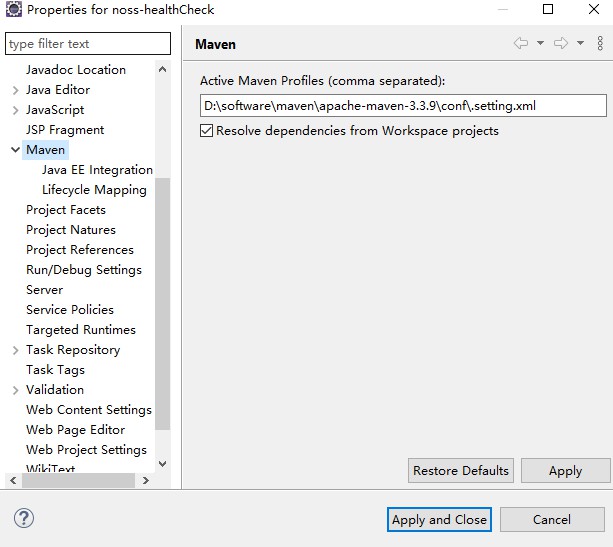Select Java Editor in the tree
This screenshot has height=547, width=613.
[x=58, y=90]
